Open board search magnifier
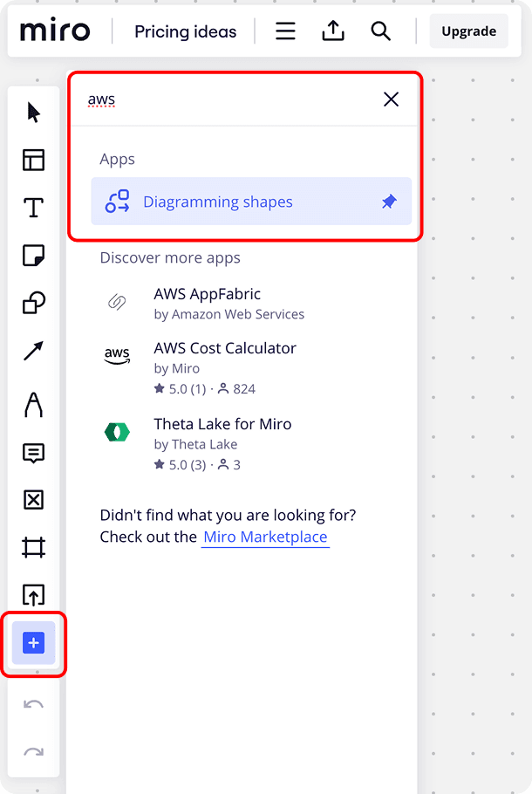This screenshot has height=794, width=532. click(380, 31)
